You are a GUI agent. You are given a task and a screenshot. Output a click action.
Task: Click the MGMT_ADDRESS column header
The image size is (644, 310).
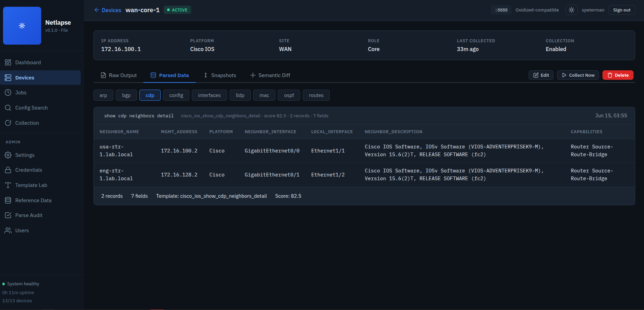pos(179,132)
